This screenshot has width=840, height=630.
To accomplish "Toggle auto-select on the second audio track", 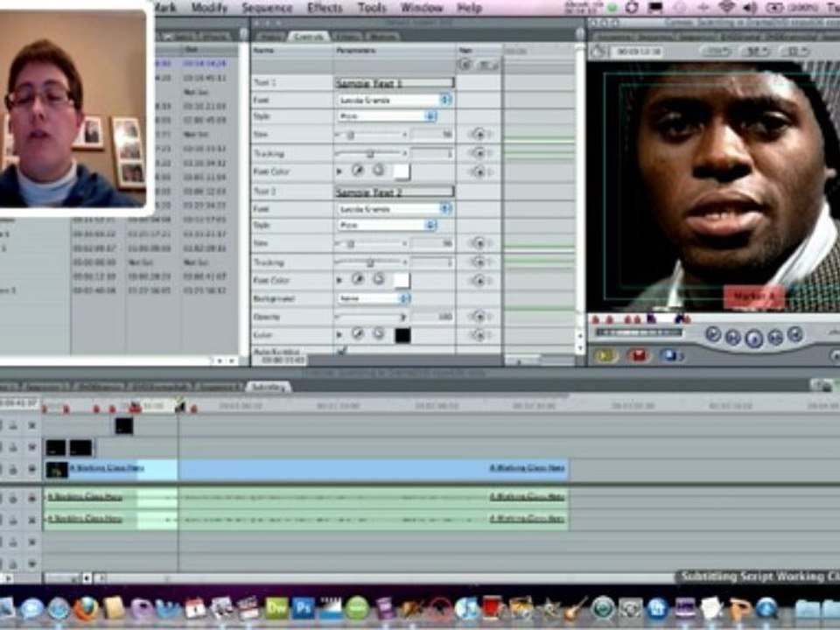I will (x=32, y=520).
